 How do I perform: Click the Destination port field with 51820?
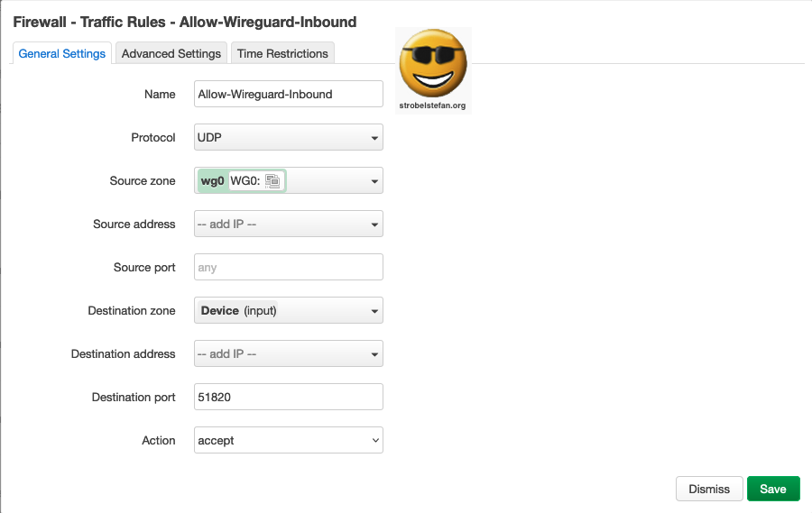289,397
